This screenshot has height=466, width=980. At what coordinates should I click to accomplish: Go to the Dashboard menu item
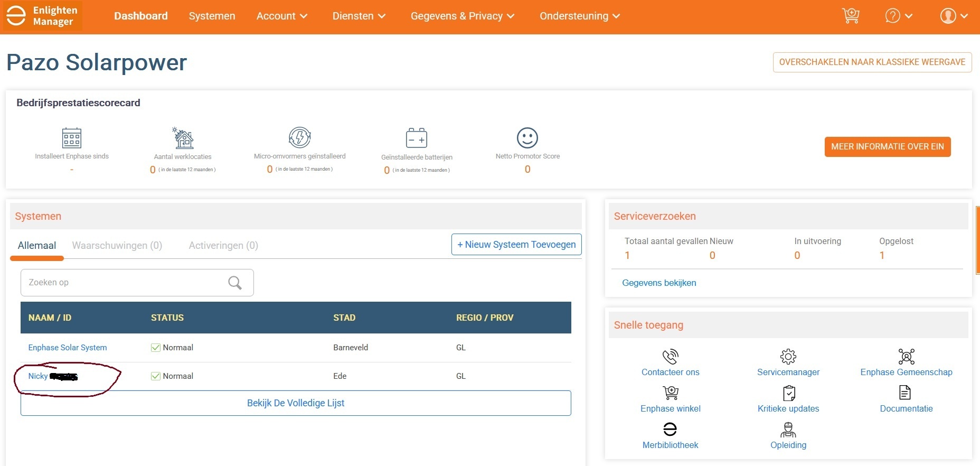(x=141, y=16)
